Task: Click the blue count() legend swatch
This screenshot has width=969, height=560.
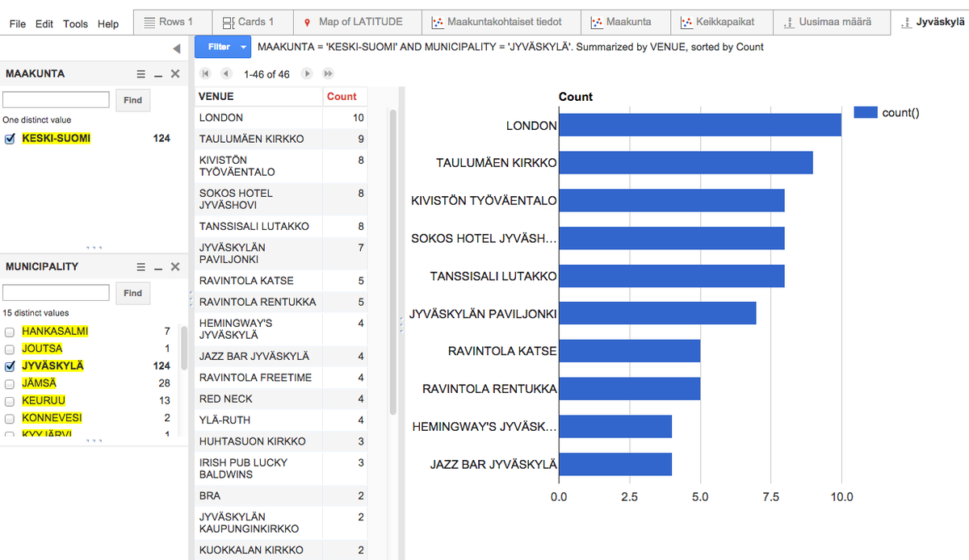Action: coord(866,113)
